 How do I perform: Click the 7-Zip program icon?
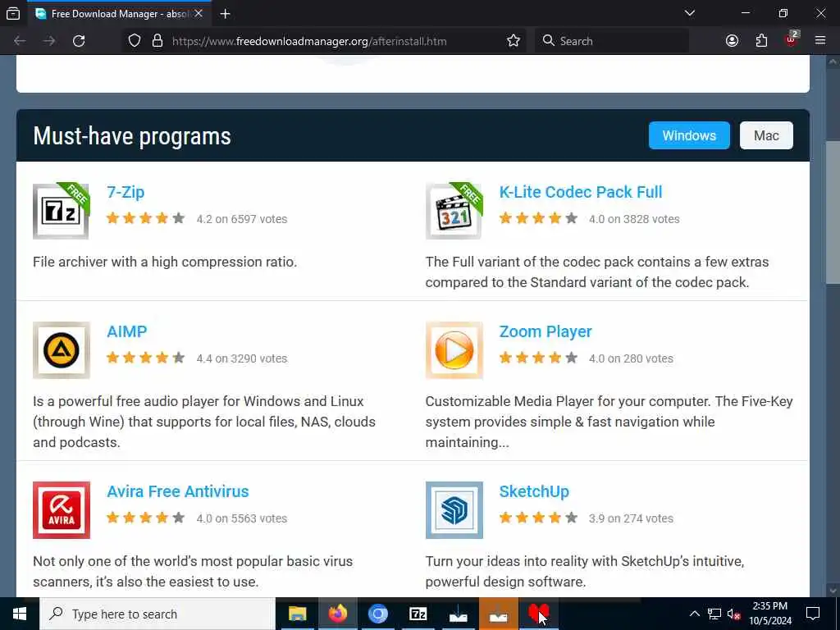(x=61, y=211)
